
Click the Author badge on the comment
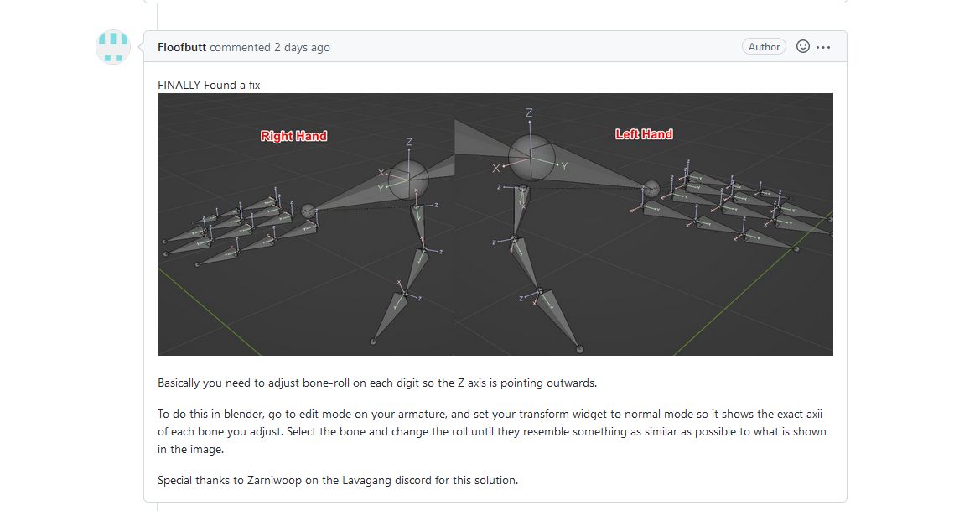click(x=764, y=47)
